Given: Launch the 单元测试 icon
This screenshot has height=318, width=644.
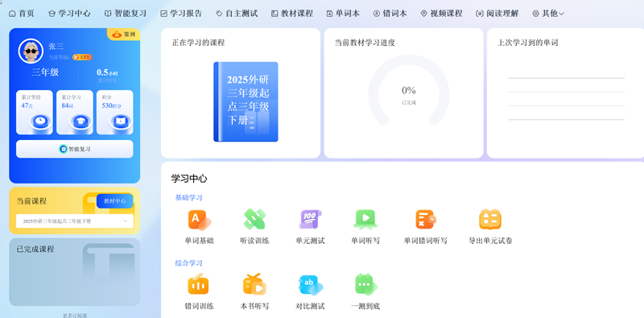Looking at the screenshot, I should 310,220.
